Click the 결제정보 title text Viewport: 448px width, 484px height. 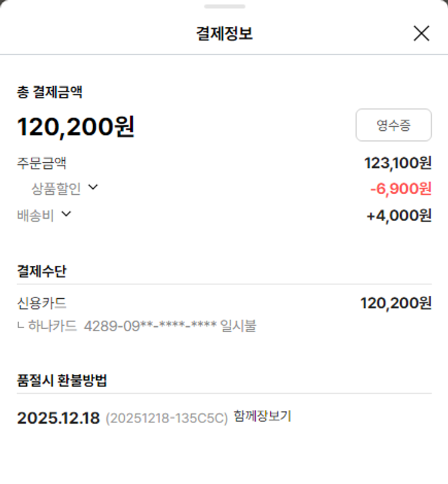[x=224, y=33]
